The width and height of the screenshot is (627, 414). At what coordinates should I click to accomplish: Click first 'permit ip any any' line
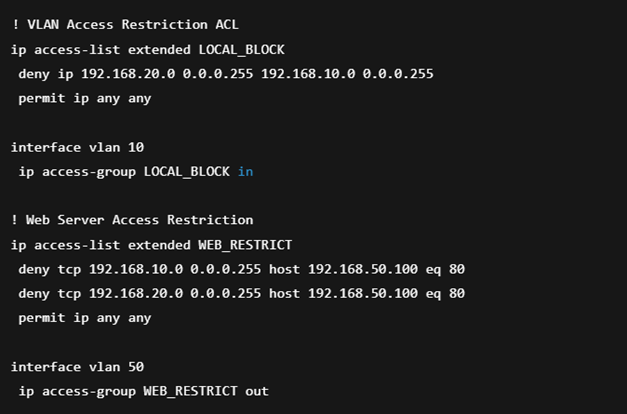(x=84, y=98)
